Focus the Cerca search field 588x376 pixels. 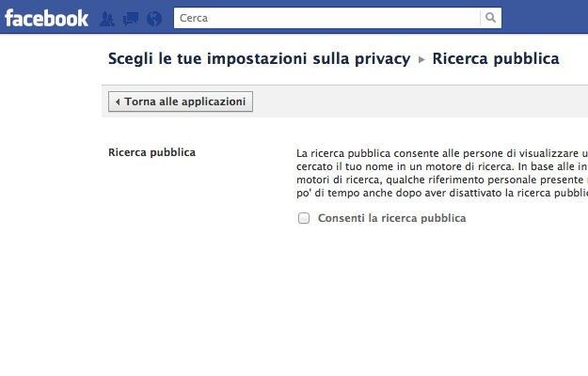pyautogui.click(x=327, y=18)
